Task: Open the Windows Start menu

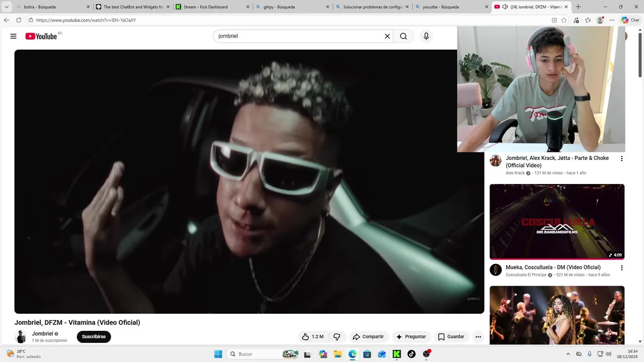Action: tap(218, 354)
